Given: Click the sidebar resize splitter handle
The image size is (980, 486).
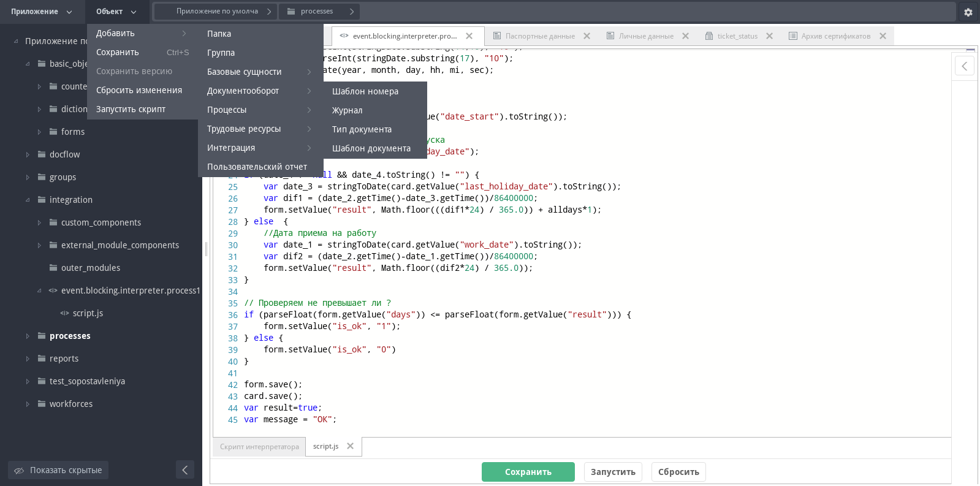Looking at the screenshot, I should 206,248.
